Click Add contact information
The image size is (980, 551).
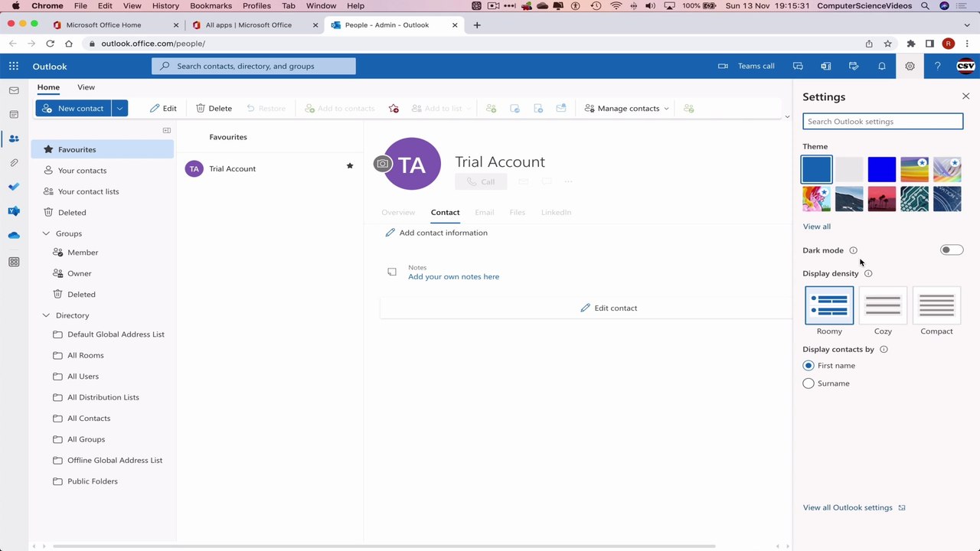coord(436,233)
